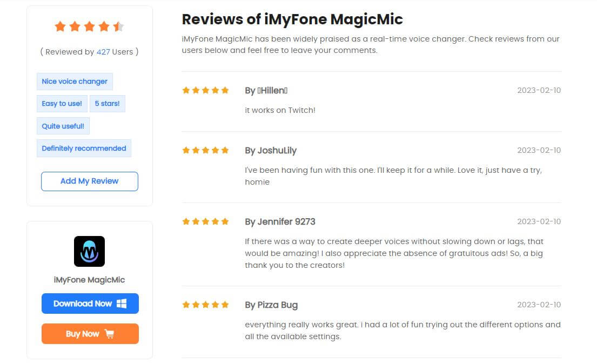Select the 'Nice voice changer' tag
Image resolution: width=597 pixels, height=364 pixels.
click(75, 82)
